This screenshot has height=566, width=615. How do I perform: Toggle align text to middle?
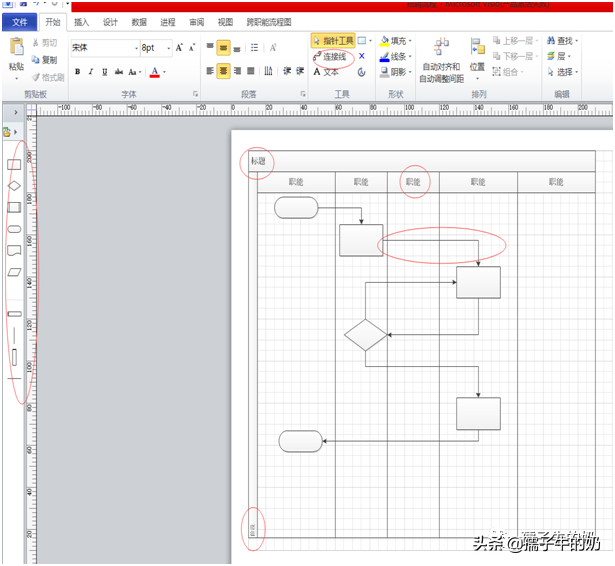223,48
